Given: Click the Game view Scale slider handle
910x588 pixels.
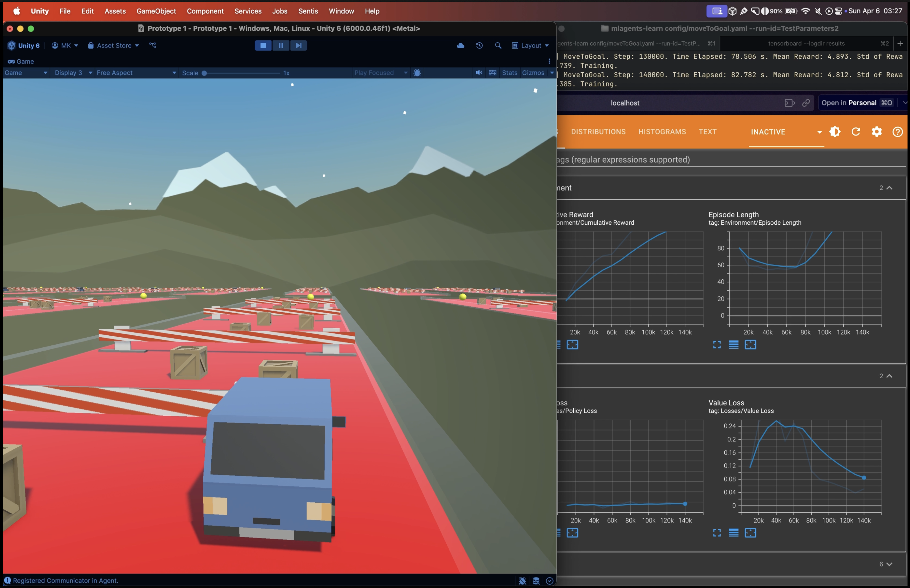Looking at the screenshot, I should point(204,73).
